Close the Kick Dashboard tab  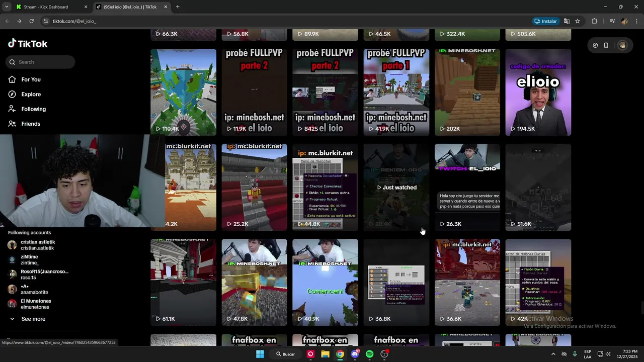coord(86,7)
